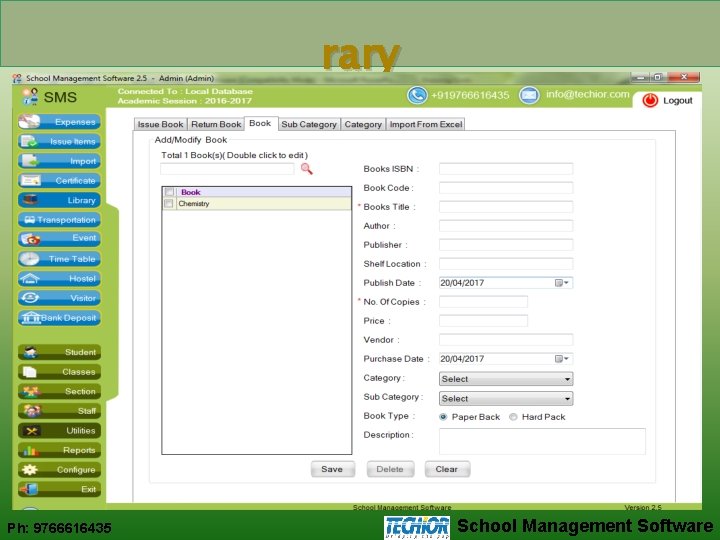
Task: Check the Chemistry book checkbox
Action: coord(169,203)
